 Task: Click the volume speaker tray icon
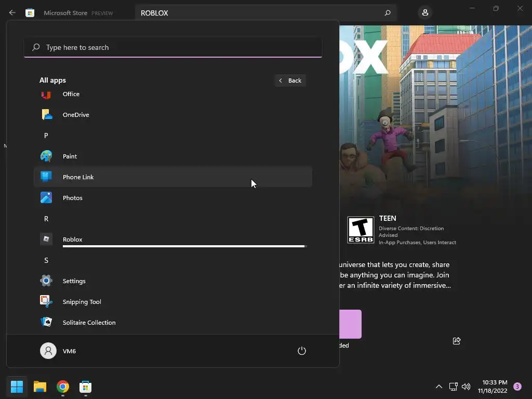click(x=466, y=387)
